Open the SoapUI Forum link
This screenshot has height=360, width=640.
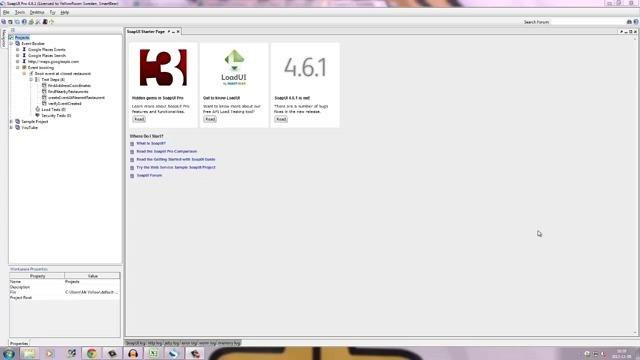tap(149, 176)
